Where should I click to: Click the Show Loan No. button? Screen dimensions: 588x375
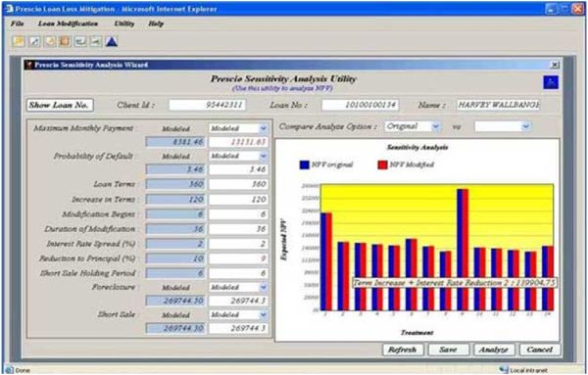[59, 106]
